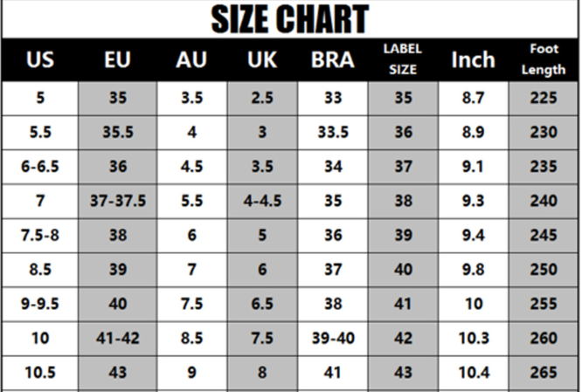Screen dimensions: 582x392
Task: Select the UK 4-4.5 cell
Action: tap(262, 201)
